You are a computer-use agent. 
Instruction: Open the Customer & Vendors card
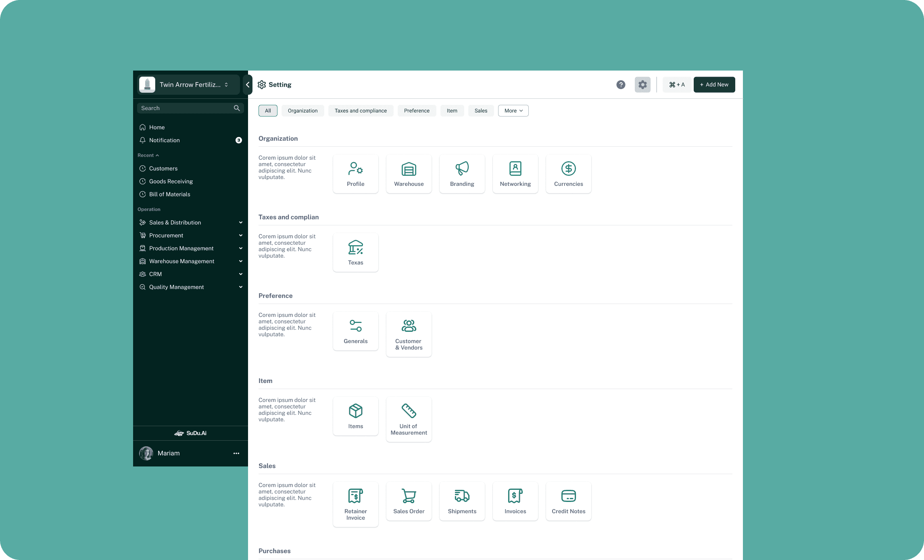click(x=409, y=334)
